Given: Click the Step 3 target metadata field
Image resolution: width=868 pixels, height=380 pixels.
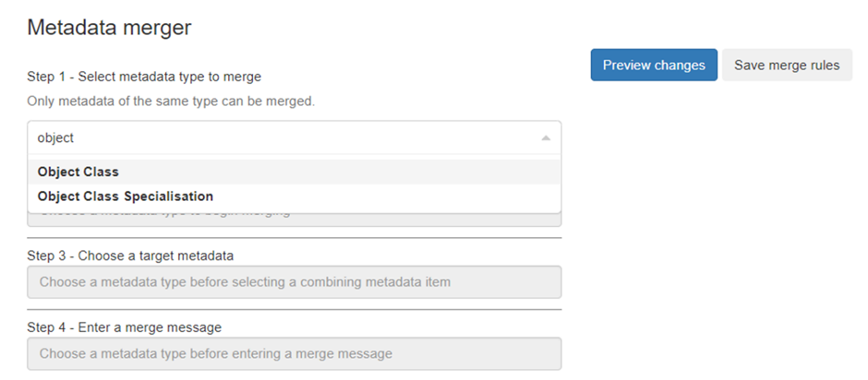Looking at the screenshot, I should pos(294,281).
